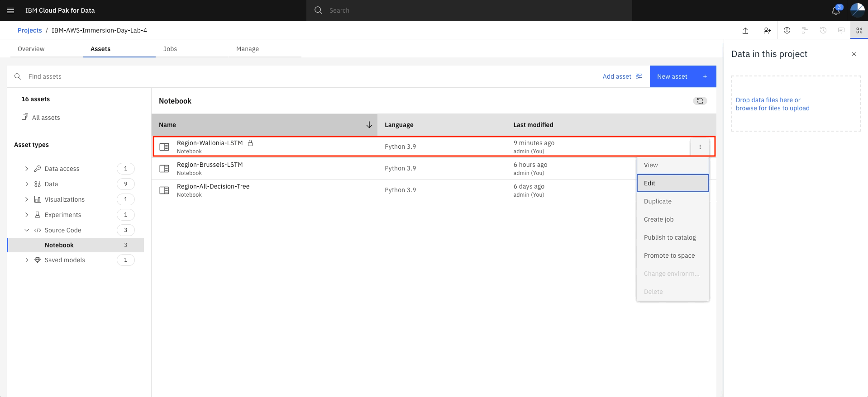Choose Edit from the context menu
The height and width of the screenshot is (397, 868).
[672, 183]
